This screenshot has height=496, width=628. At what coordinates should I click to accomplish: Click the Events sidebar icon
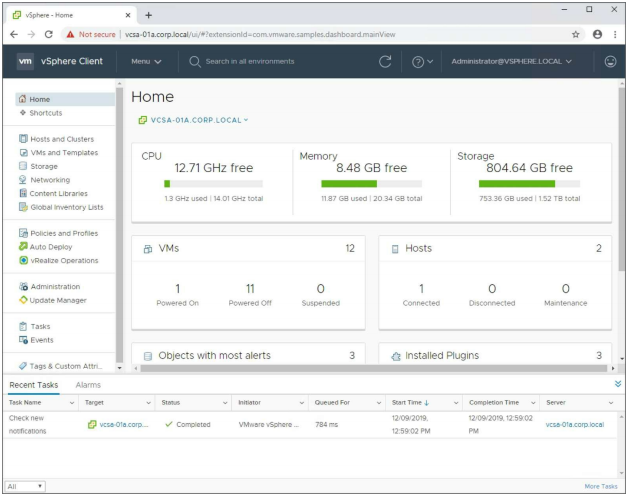tap(23, 339)
